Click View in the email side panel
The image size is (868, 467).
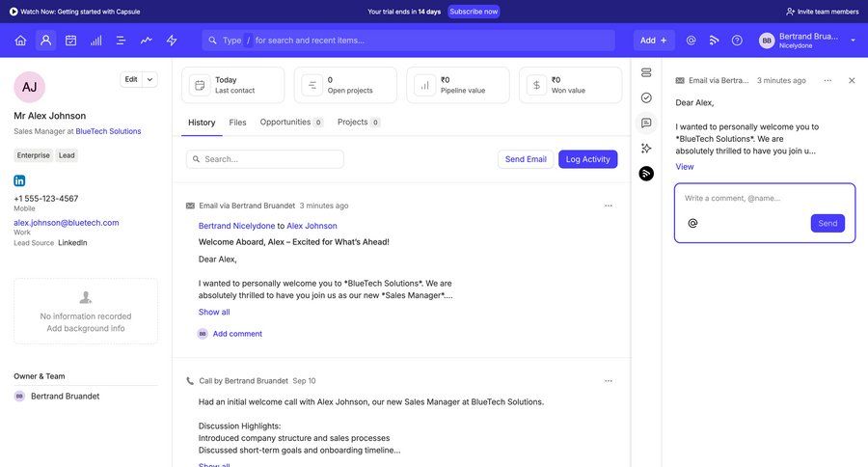click(684, 166)
